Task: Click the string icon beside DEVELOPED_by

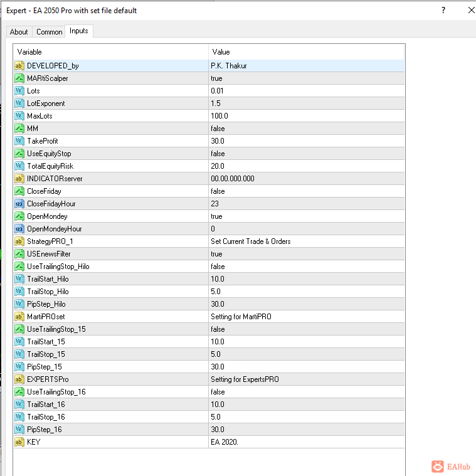Action: (x=19, y=66)
